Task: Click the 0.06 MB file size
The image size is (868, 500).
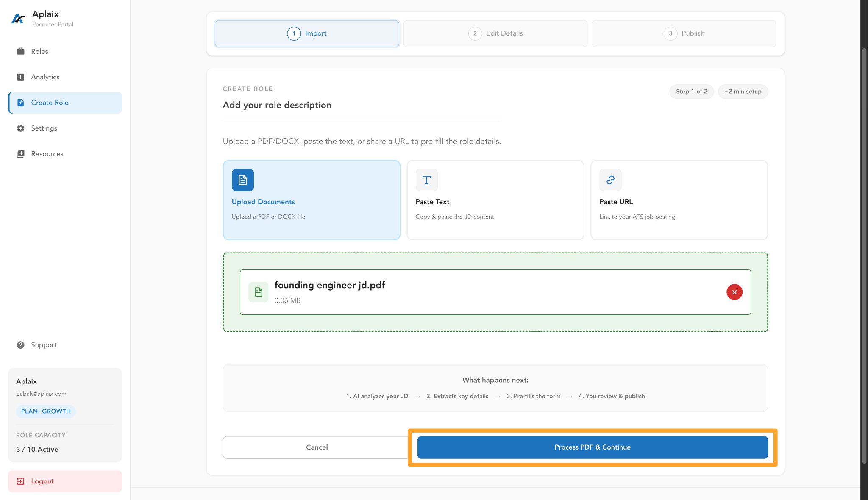Action: (287, 300)
